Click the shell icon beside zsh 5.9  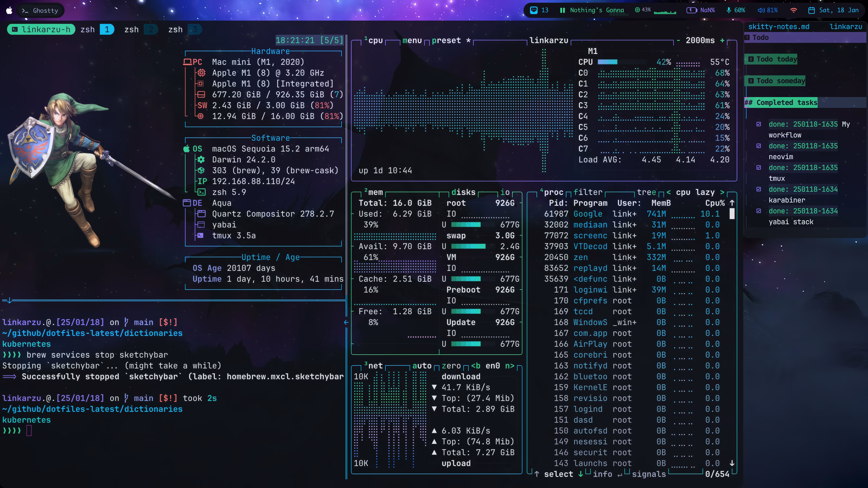tap(201, 192)
